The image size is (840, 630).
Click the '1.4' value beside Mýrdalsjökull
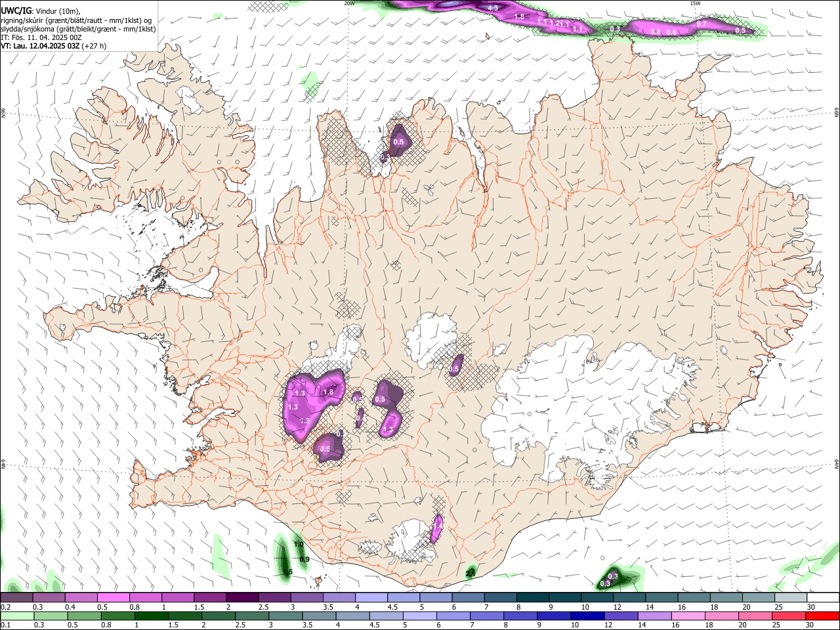pos(437,526)
